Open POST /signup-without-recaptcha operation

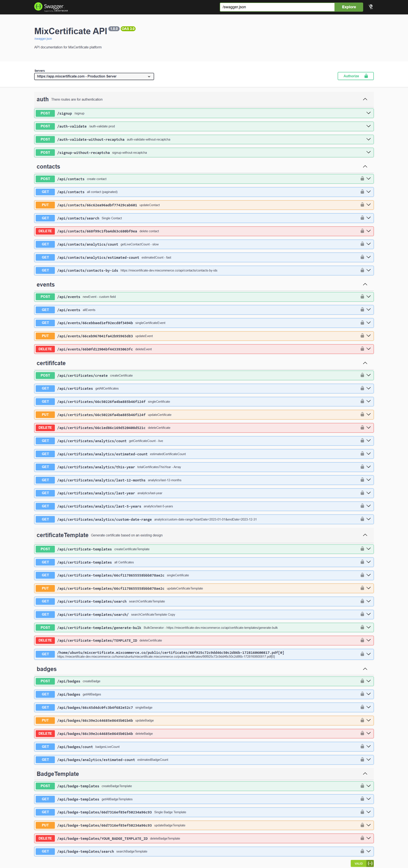point(204,153)
